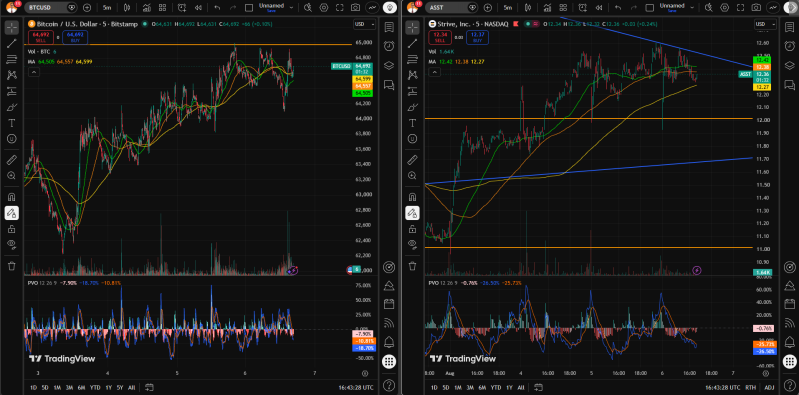The width and height of the screenshot is (799, 395).
Task: Start bar replay in BTCUSD toolbar
Action: (198, 8)
